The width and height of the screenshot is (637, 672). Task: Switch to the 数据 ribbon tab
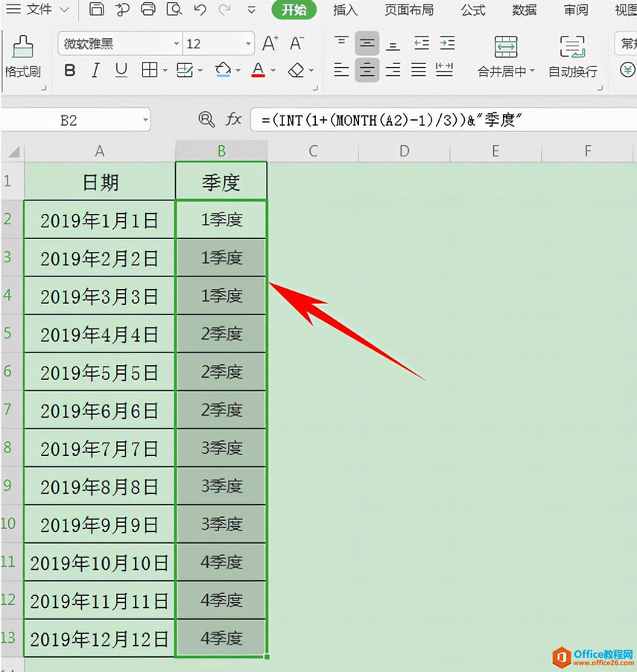pos(525,10)
